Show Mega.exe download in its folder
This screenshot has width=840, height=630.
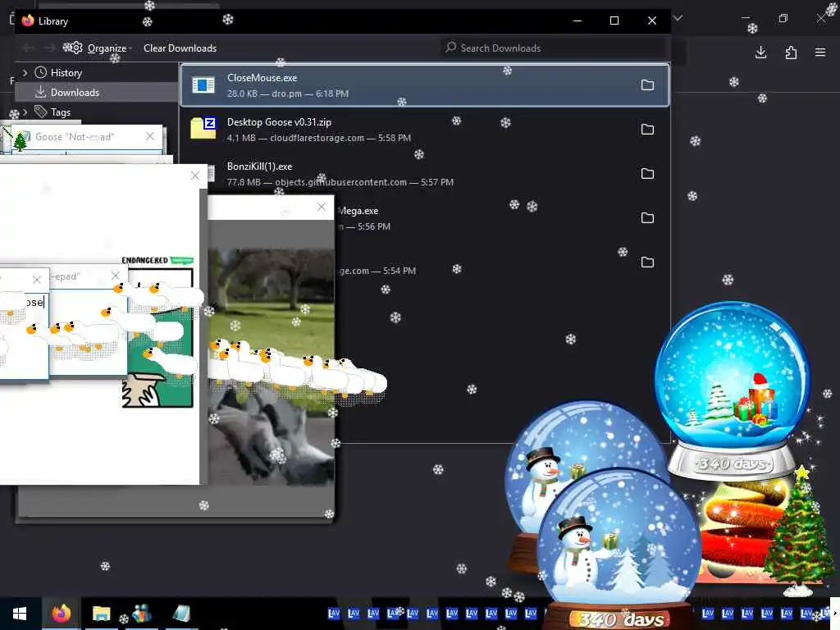[647, 218]
